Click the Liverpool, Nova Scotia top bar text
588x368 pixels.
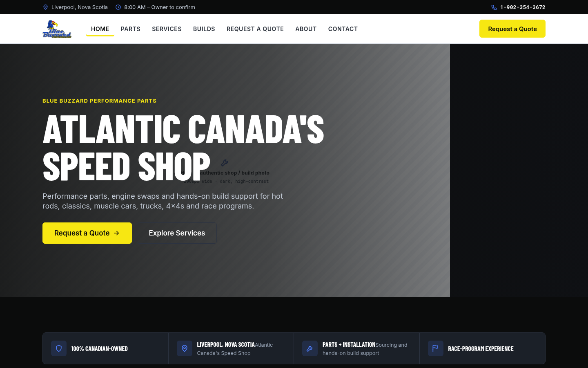80,7
